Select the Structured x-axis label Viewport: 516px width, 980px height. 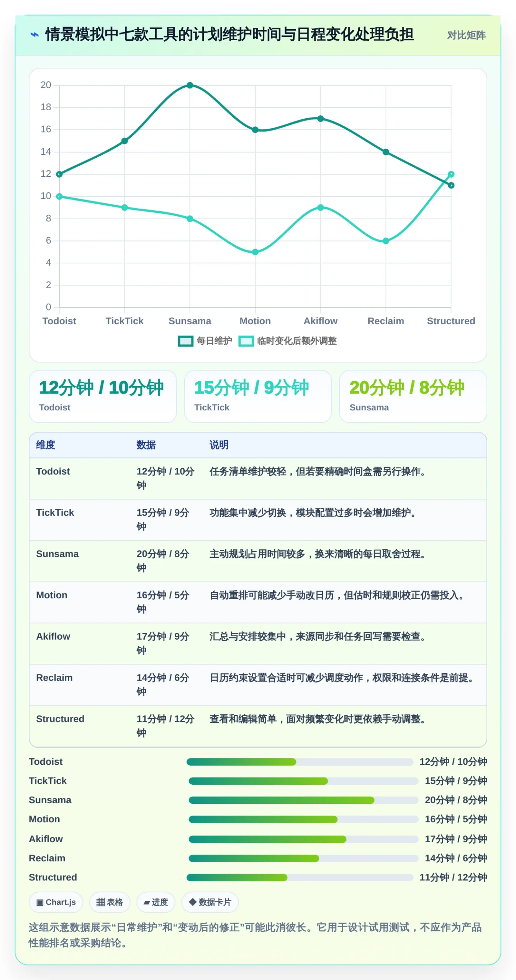point(451,321)
